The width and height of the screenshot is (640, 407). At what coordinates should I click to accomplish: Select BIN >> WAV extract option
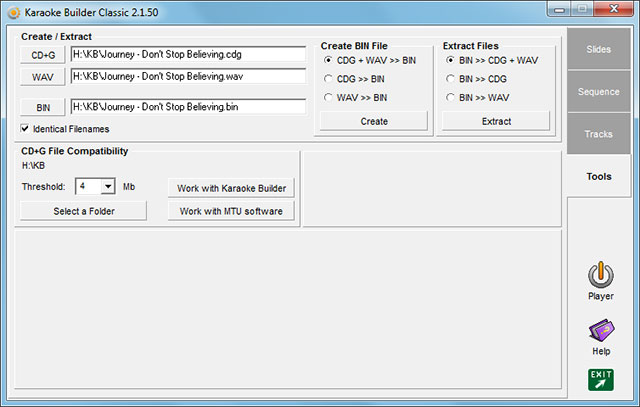point(450,97)
